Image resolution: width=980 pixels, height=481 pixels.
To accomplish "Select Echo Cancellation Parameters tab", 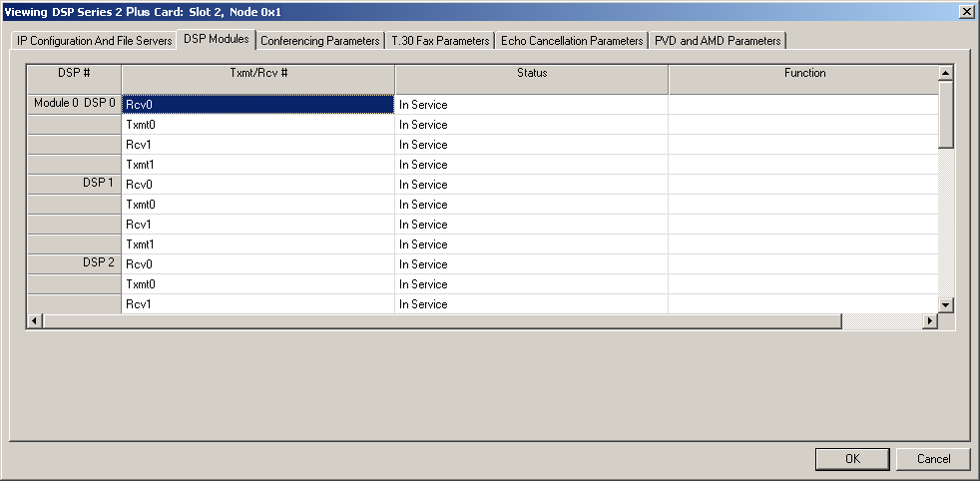I will click(x=572, y=41).
